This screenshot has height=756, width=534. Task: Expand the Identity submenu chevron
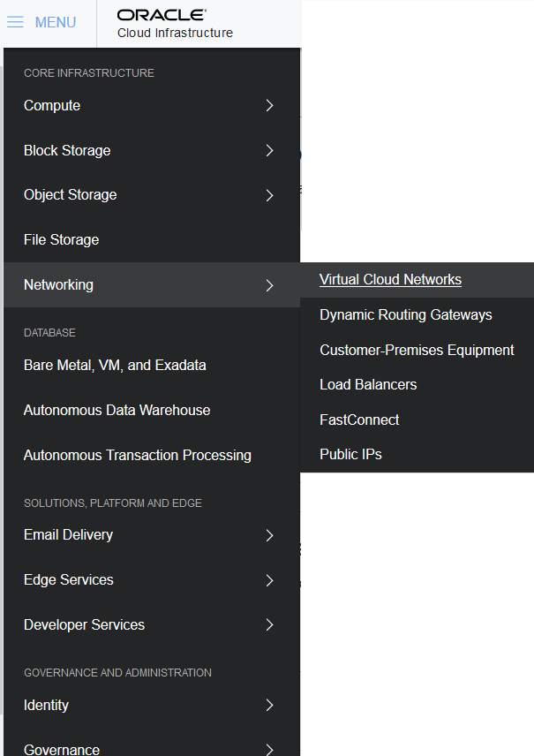pyautogui.click(x=269, y=705)
